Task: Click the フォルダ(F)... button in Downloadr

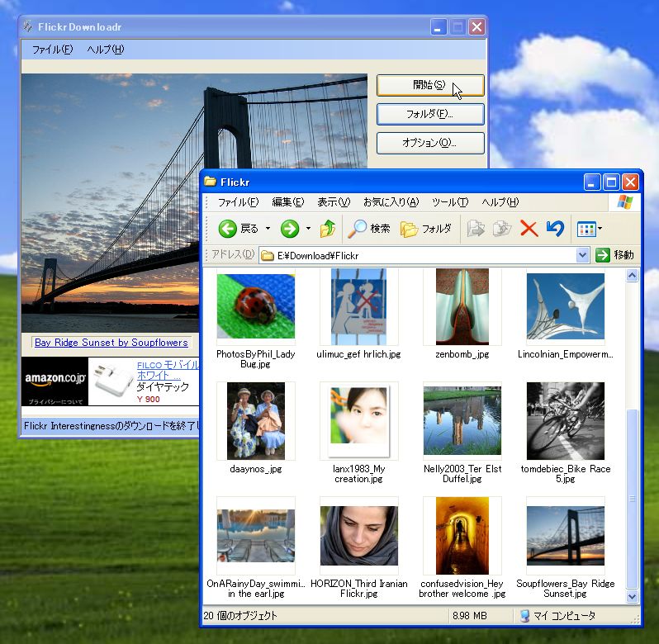Action: click(x=430, y=114)
